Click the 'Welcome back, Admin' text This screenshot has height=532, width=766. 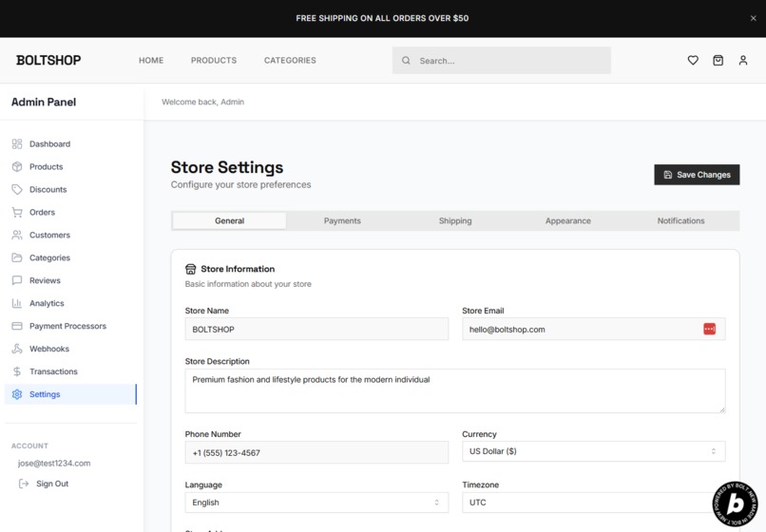202,102
